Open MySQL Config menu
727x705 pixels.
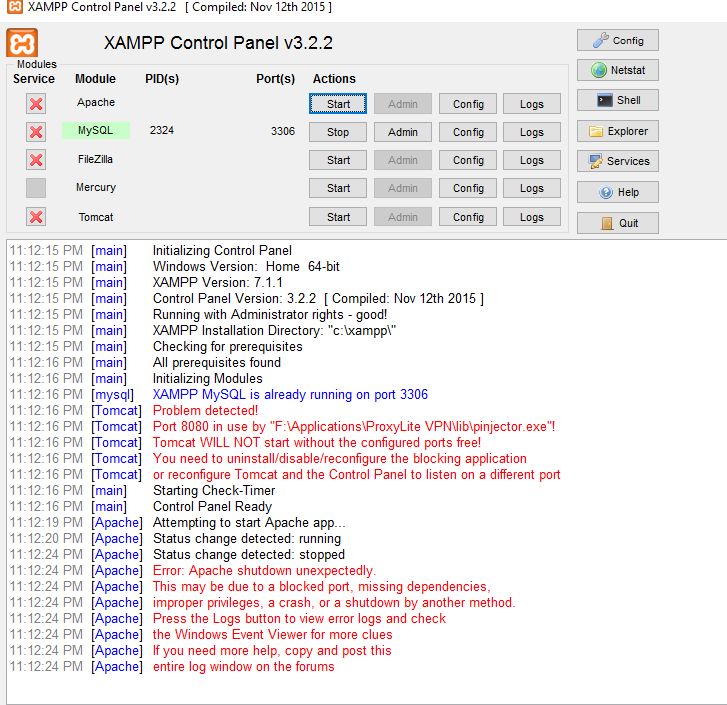468,132
